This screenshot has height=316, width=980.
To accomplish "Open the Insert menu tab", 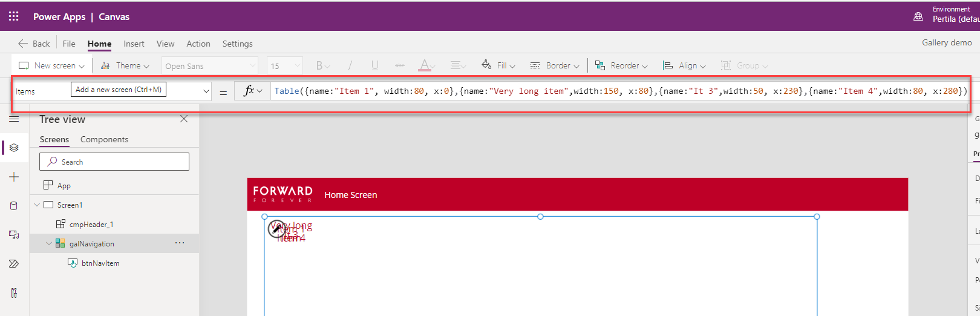I will [134, 44].
